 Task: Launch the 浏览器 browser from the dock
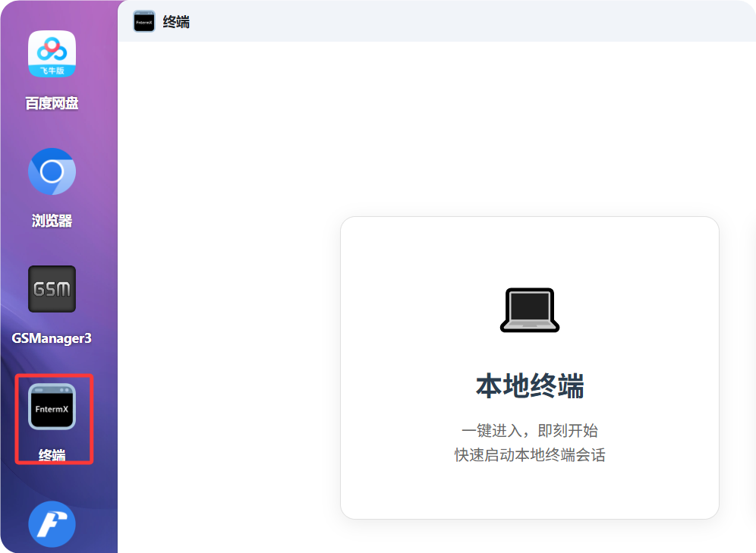point(52,171)
